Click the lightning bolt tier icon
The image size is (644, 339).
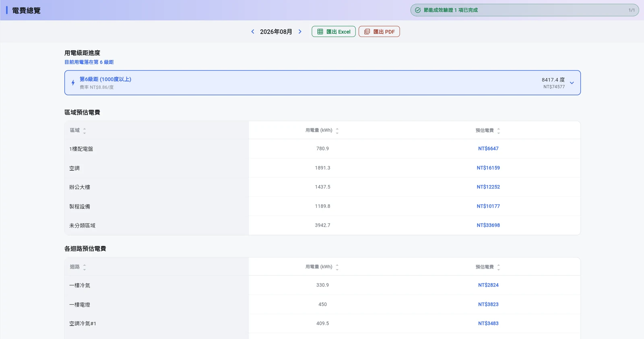pos(73,83)
